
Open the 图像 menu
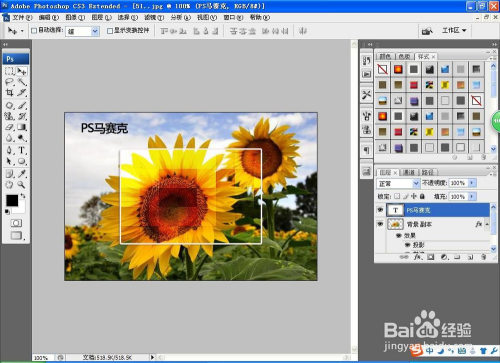click(x=75, y=17)
